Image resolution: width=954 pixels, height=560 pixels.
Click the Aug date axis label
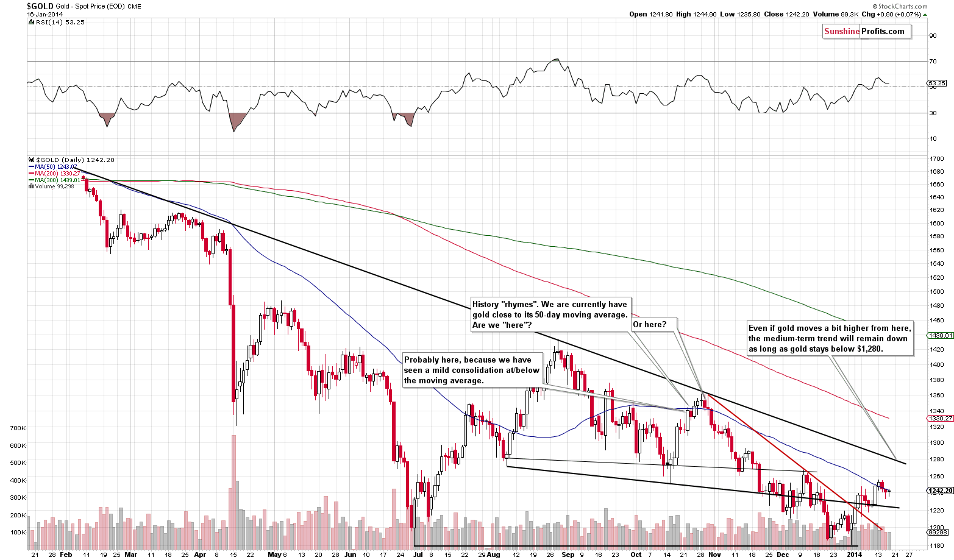pyautogui.click(x=493, y=555)
